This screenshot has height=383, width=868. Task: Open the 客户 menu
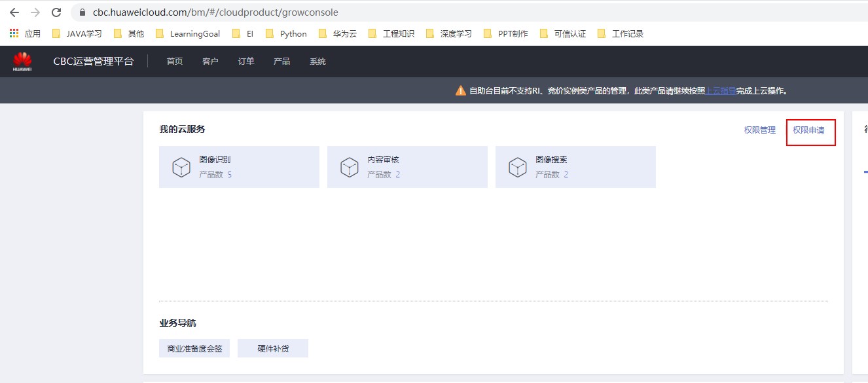[210, 62]
